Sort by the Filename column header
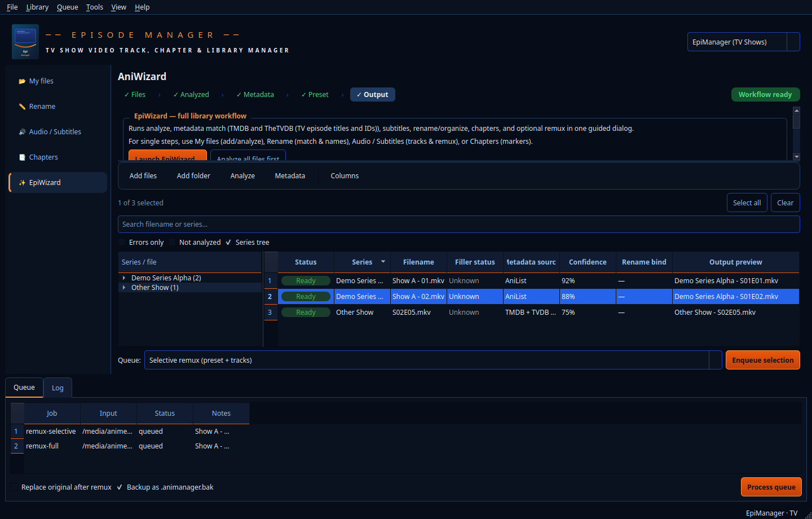The height and width of the screenshot is (519, 812). coord(418,262)
